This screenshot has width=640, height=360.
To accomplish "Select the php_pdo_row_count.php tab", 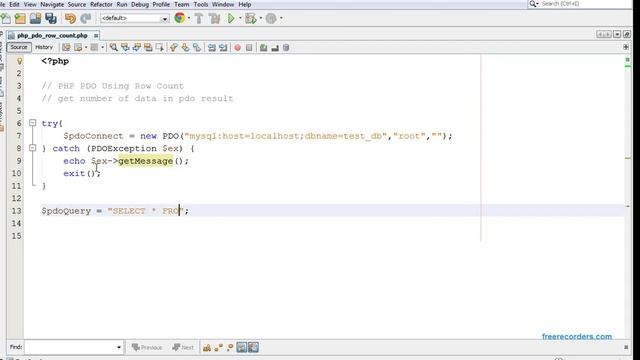I will click(x=52, y=36).
